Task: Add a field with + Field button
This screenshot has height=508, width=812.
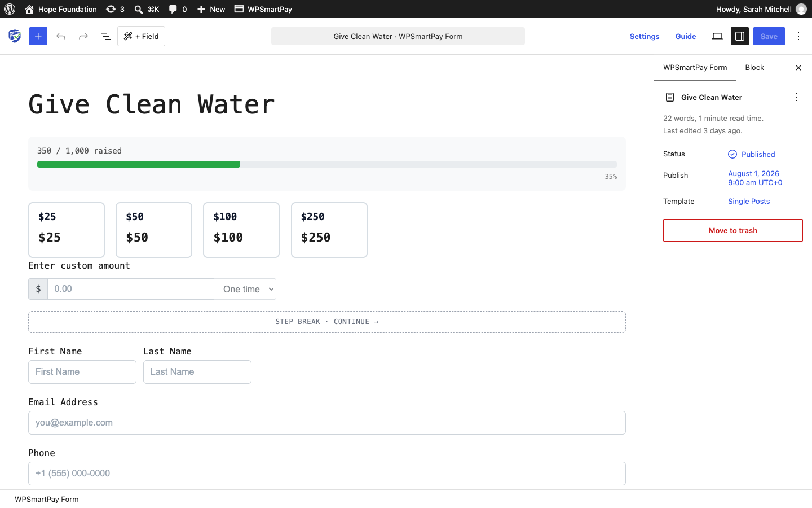Action: coord(142,36)
